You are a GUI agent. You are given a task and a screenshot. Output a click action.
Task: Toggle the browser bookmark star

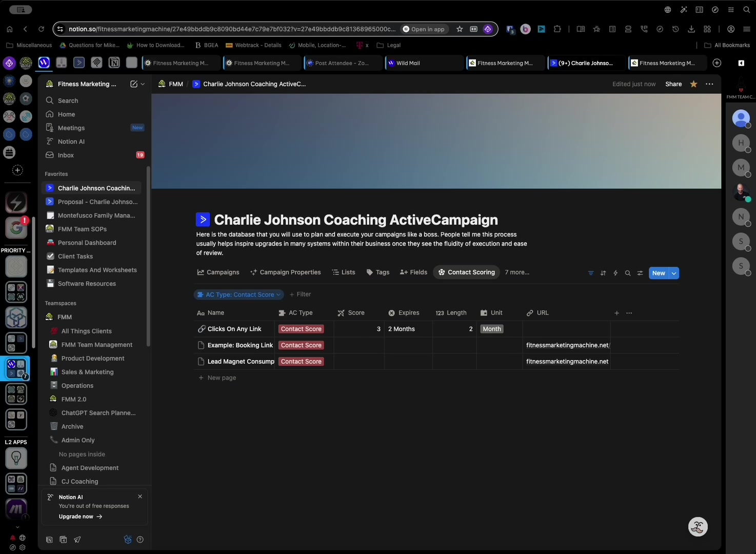click(460, 29)
